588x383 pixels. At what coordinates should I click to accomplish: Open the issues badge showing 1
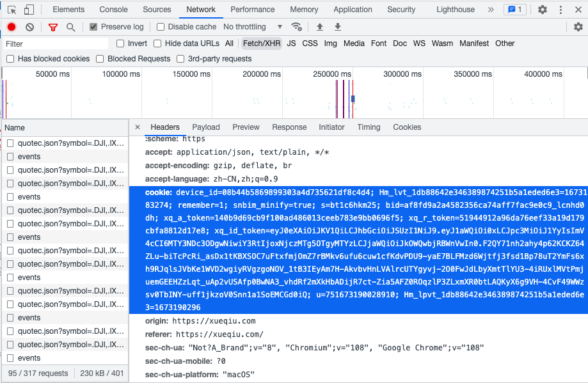515,10
